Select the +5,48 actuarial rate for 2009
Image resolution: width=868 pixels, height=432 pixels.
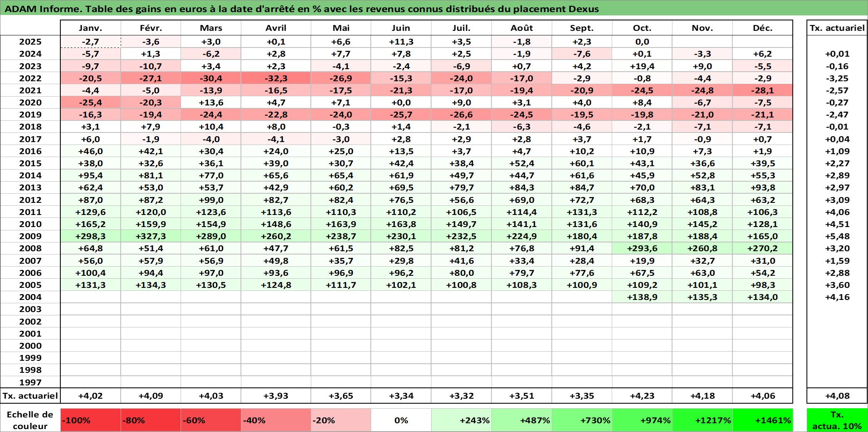click(x=837, y=236)
